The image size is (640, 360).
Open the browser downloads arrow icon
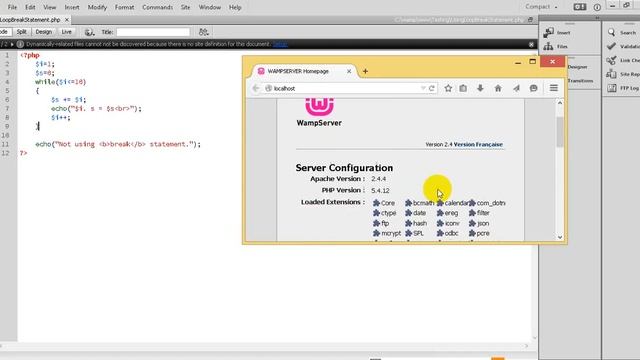click(x=480, y=88)
